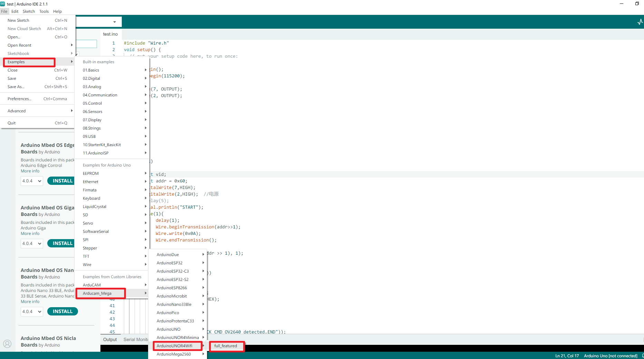Open 04.Communication examples
Viewport: 644px width, 359px height.
pyautogui.click(x=112, y=95)
